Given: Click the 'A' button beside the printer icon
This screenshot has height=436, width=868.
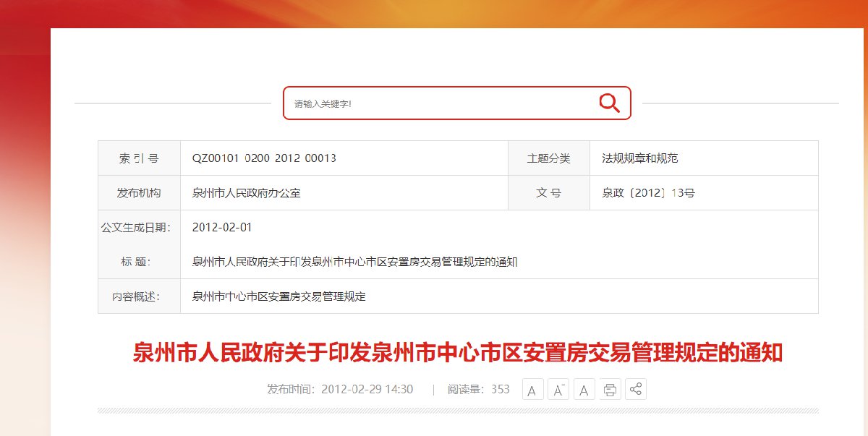Looking at the screenshot, I should (584, 390).
